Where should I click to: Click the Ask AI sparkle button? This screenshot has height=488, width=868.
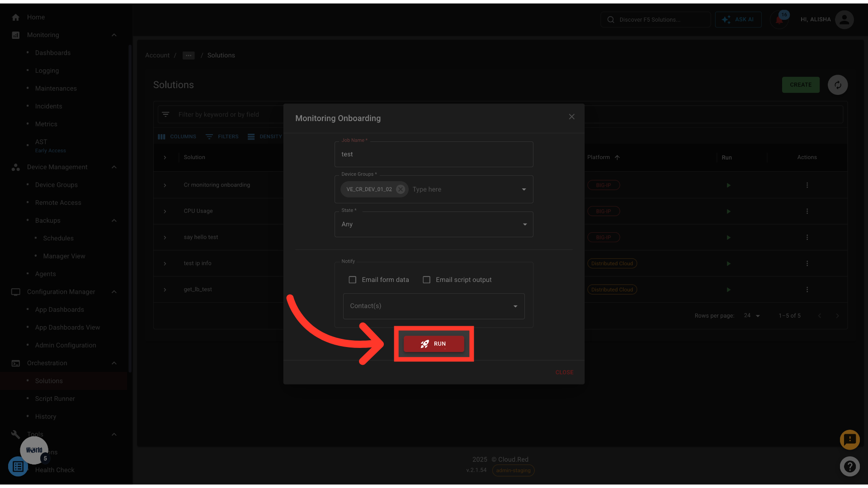(x=738, y=19)
